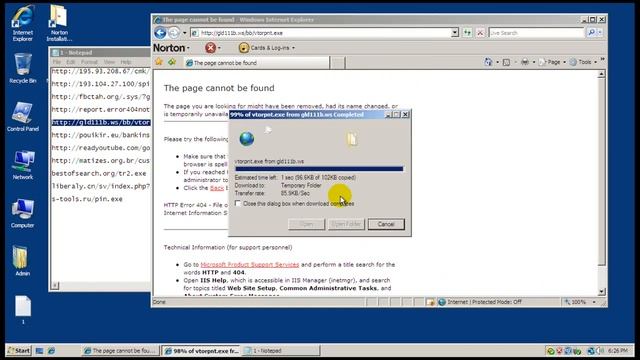Click 'vtorpnt.exe from gld111b.ws' label
The image size is (640, 360).
tap(269, 161)
